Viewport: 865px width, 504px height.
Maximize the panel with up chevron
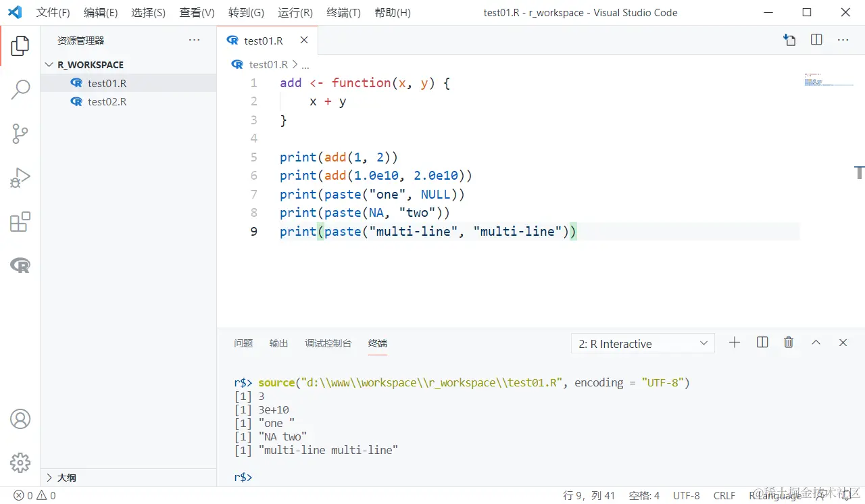pyautogui.click(x=816, y=343)
